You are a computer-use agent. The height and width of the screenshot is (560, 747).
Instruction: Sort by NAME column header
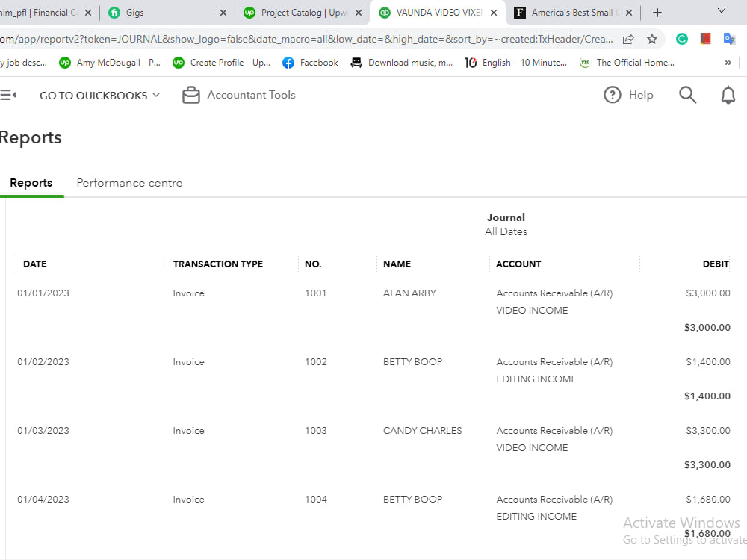(397, 264)
